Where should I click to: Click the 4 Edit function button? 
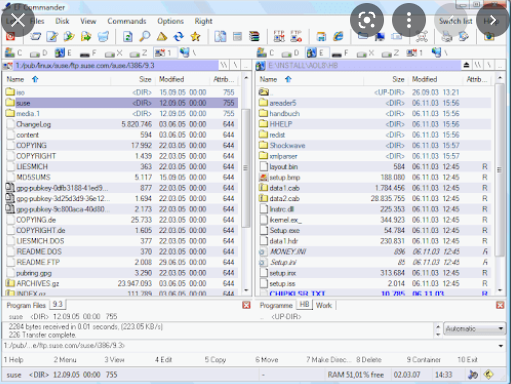163,360
